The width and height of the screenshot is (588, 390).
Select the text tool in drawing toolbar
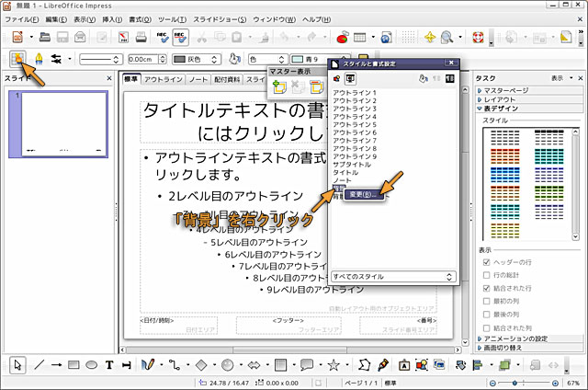tap(109, 365)
